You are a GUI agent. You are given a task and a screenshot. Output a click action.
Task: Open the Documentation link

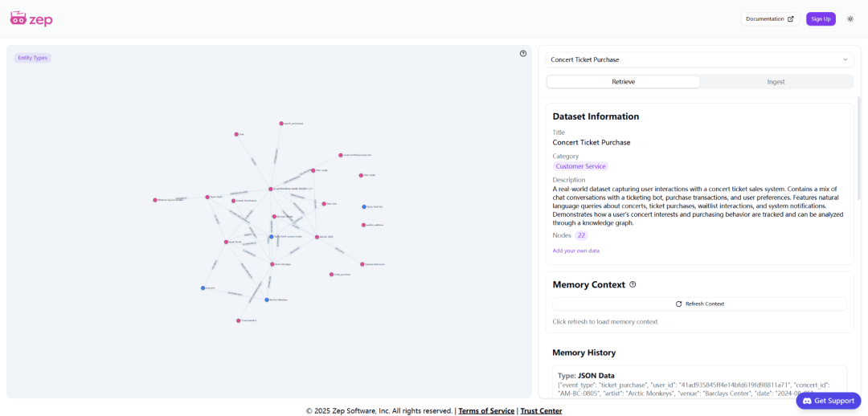tap(770, 18)
